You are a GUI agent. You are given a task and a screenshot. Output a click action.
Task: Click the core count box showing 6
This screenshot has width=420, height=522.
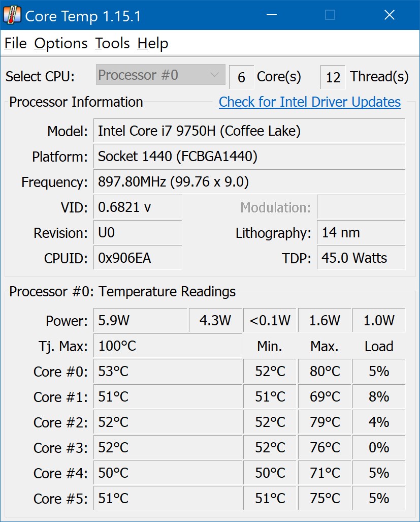[x=241, y=77]
